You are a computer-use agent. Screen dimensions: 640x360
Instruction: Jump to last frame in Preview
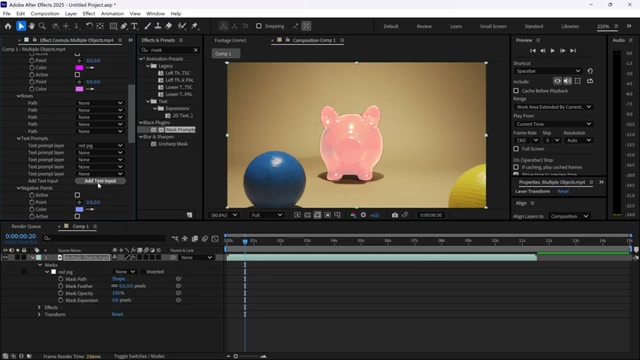573,51
